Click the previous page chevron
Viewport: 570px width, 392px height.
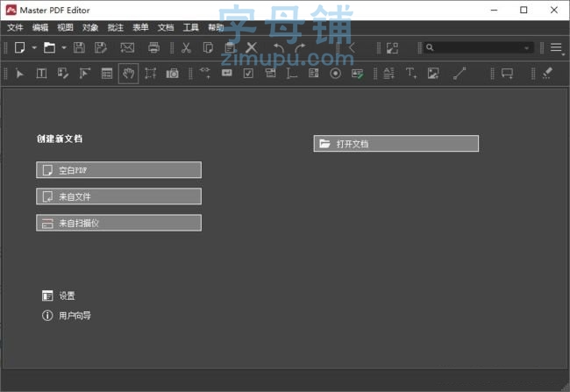pyautogui.click(x=352, y=47)
